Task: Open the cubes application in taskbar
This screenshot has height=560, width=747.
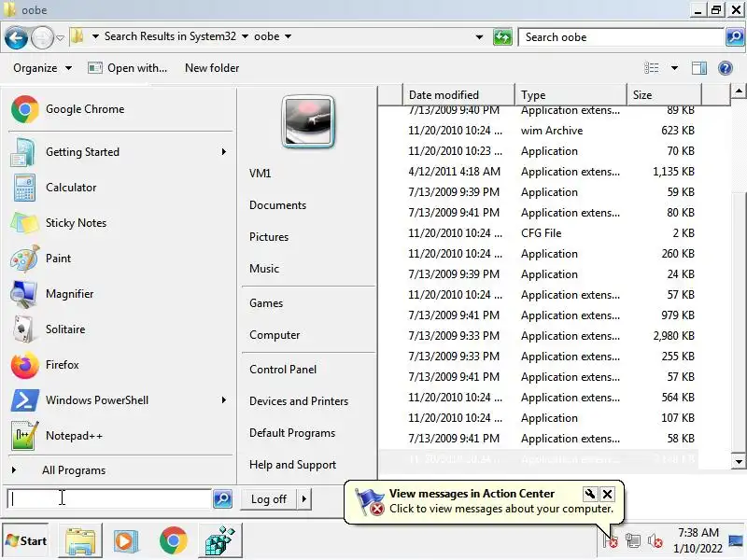Action: (x=219, y=541)
